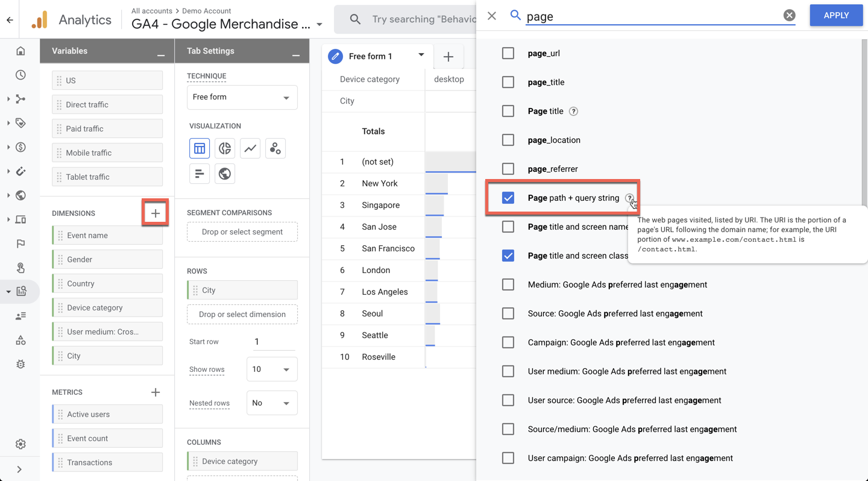Choose the line chart visualization icon

250,148
